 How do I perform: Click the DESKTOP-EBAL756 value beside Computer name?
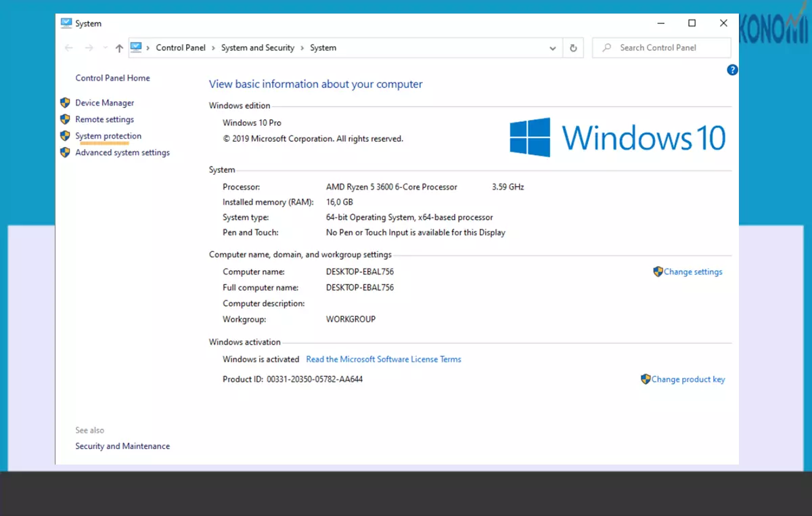click(x=360, y=272)
